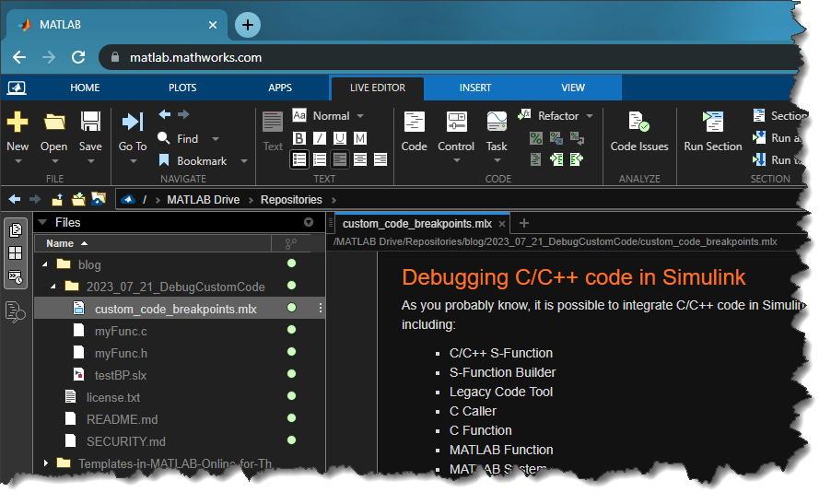
Task: Click the Run Section icon
Action: pyautogui.click(x=712, y=123)
